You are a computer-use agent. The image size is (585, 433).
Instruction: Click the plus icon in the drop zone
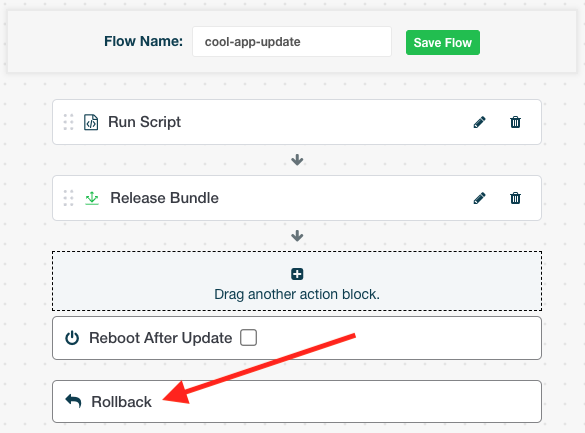(297, 274)
